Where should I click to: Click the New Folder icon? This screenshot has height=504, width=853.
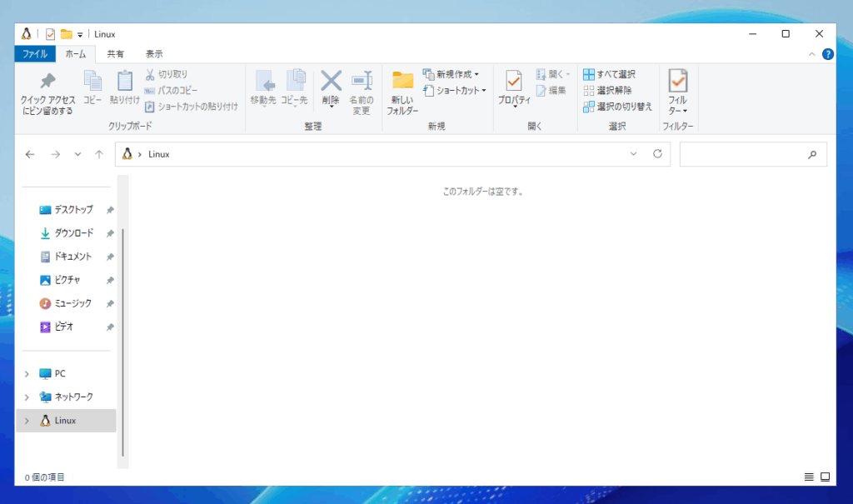[x=403, y=81]
